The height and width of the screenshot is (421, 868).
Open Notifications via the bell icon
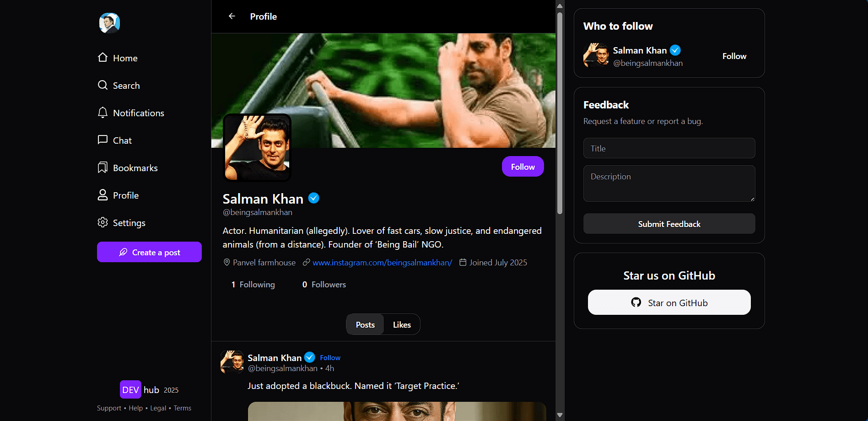(103, 113)
